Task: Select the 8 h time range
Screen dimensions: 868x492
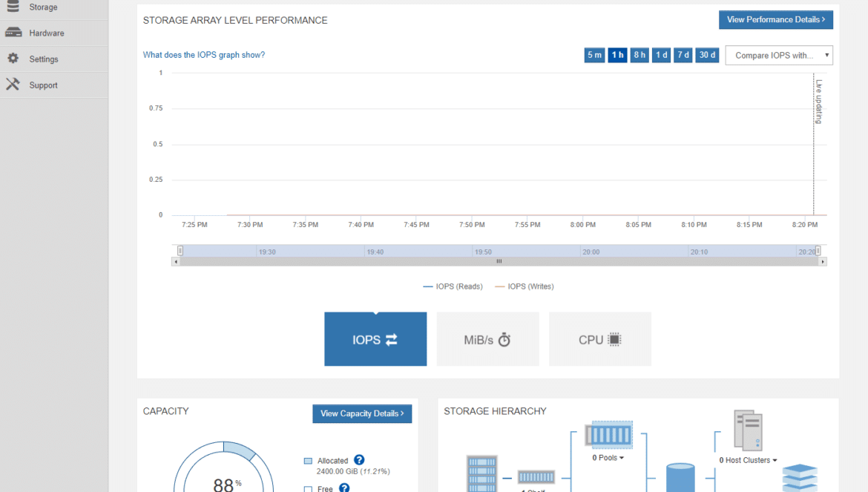Action: coord(640,55)
